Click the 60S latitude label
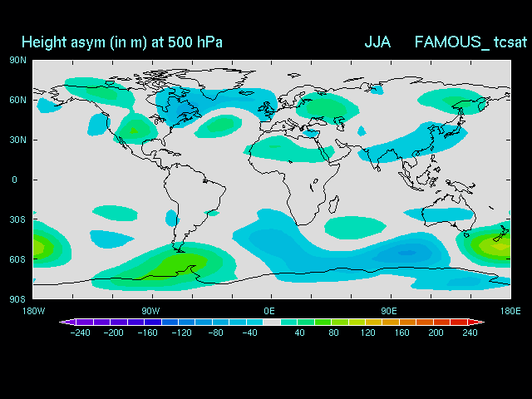The width and height of the screenshot is (532, 399). point(17,259)
